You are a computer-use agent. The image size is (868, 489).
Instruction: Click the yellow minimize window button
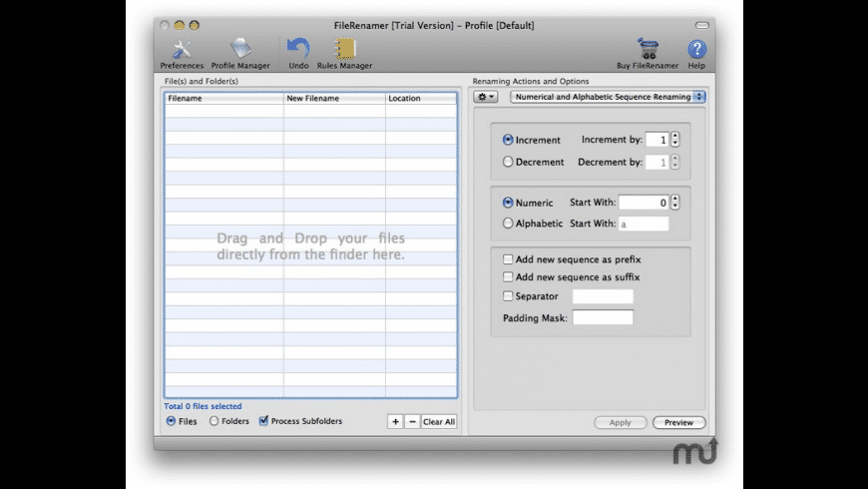click(x=179, y=26)
